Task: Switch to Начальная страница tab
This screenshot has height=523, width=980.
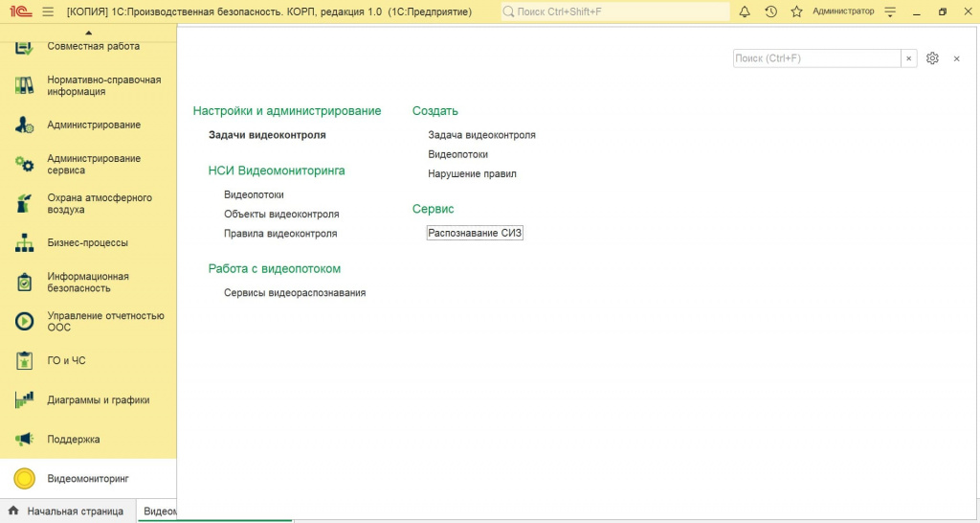Action: [x=68, y=512]
